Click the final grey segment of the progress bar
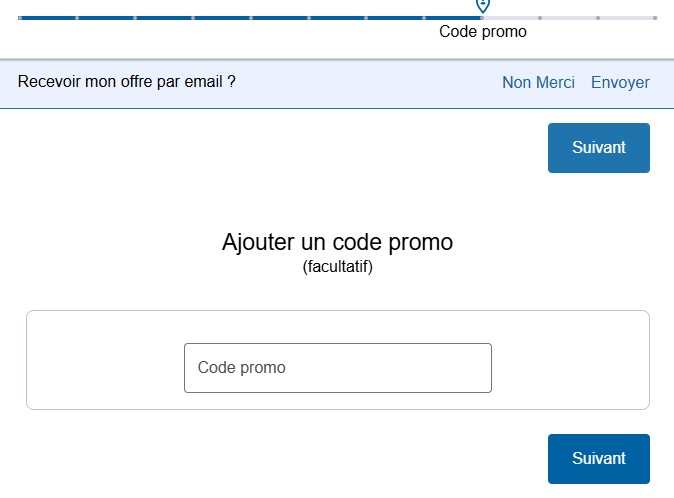Image resolution: width=674 pixels, height=498 pixels. click(627, 17)
